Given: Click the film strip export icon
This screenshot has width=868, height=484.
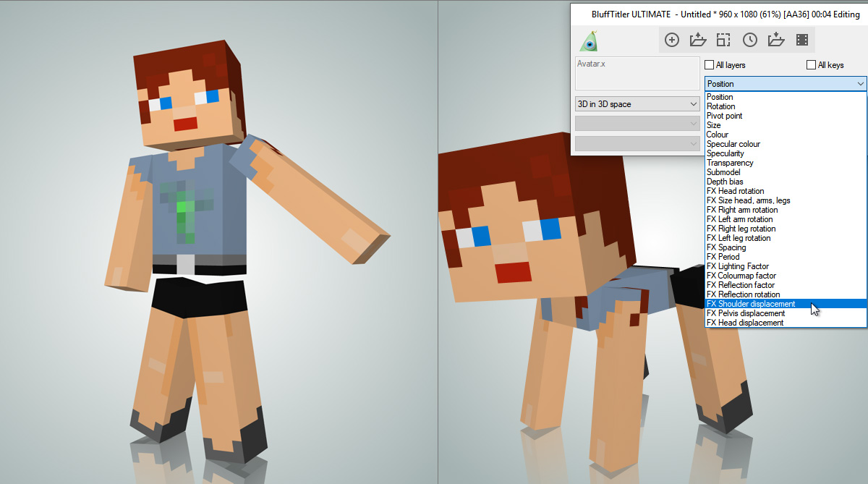Looking at the screenshot, I should [x=802, y=40].
